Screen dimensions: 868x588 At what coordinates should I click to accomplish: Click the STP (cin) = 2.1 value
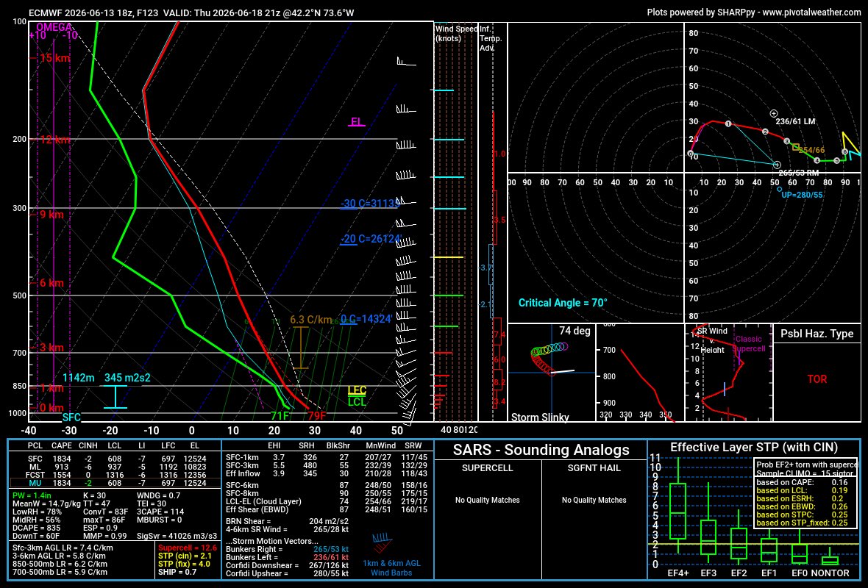point(185,556)
